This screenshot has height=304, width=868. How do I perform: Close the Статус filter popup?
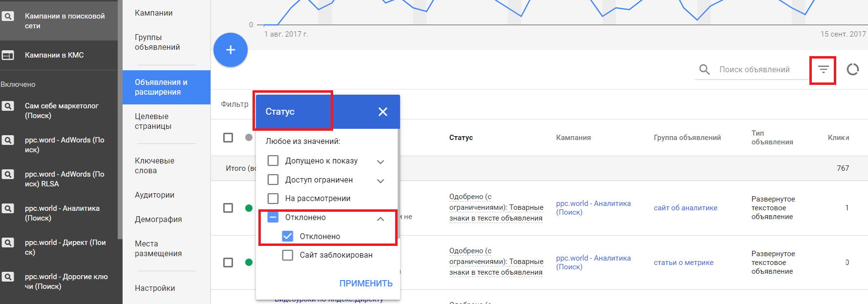pos(383,112)
